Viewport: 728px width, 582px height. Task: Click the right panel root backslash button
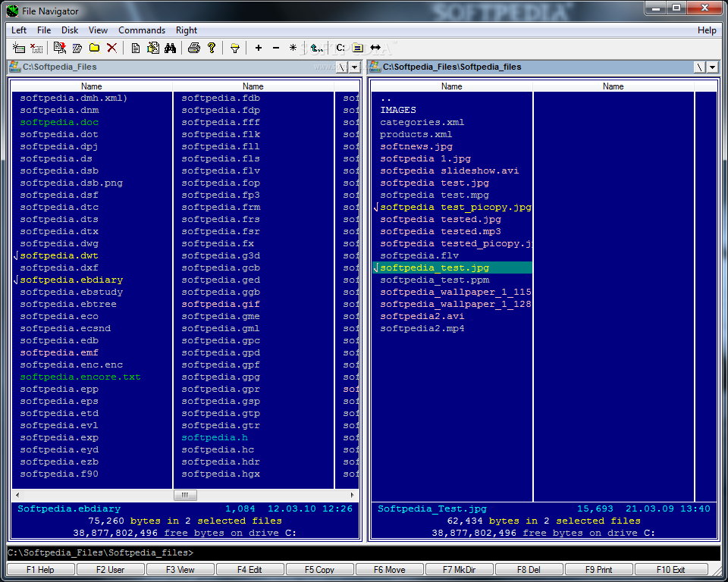click(x=700, y=67)
